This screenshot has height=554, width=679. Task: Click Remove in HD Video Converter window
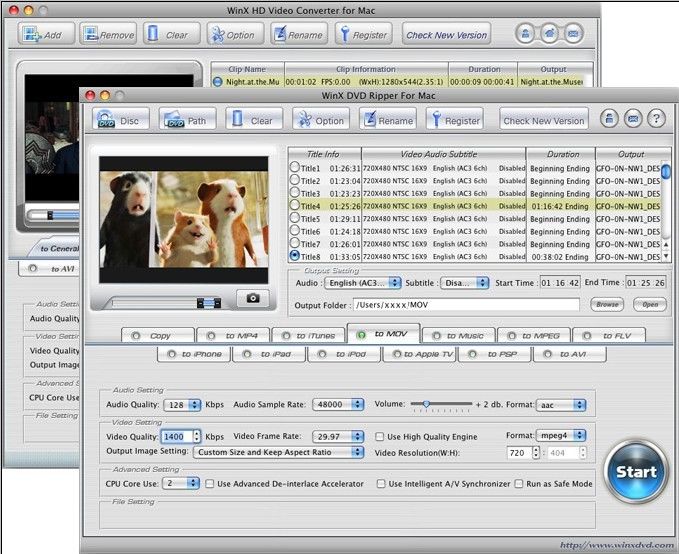tap(108, 34)
